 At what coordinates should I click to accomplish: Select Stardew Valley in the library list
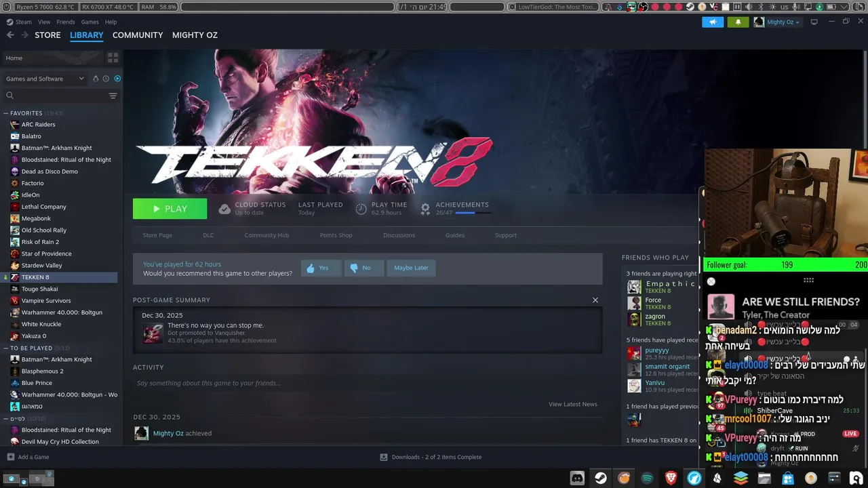(41, 266)
